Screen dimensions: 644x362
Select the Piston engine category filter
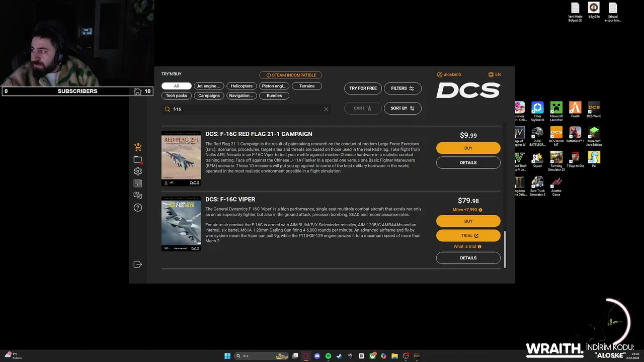tap(274, 86)
